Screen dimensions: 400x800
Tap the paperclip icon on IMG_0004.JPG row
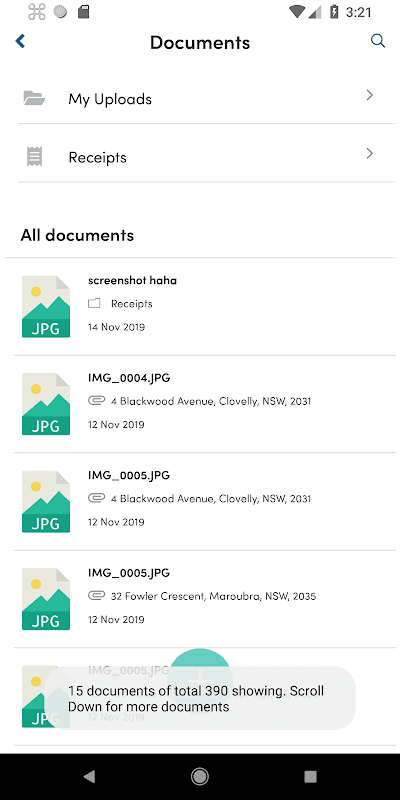96,401
